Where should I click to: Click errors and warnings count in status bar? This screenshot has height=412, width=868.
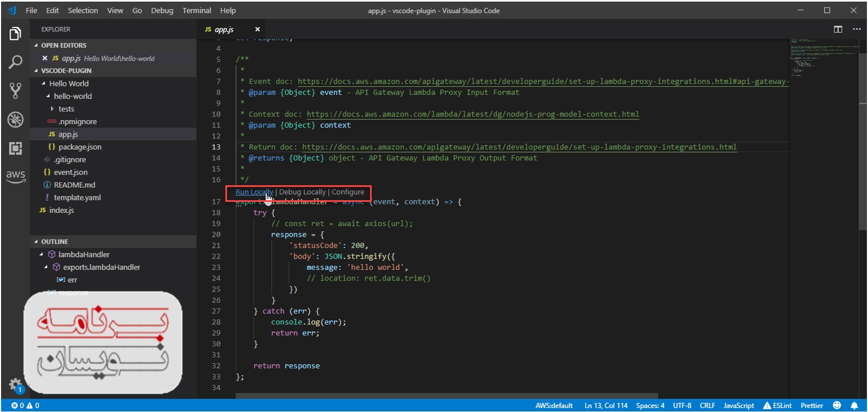(x=25, y=405)
